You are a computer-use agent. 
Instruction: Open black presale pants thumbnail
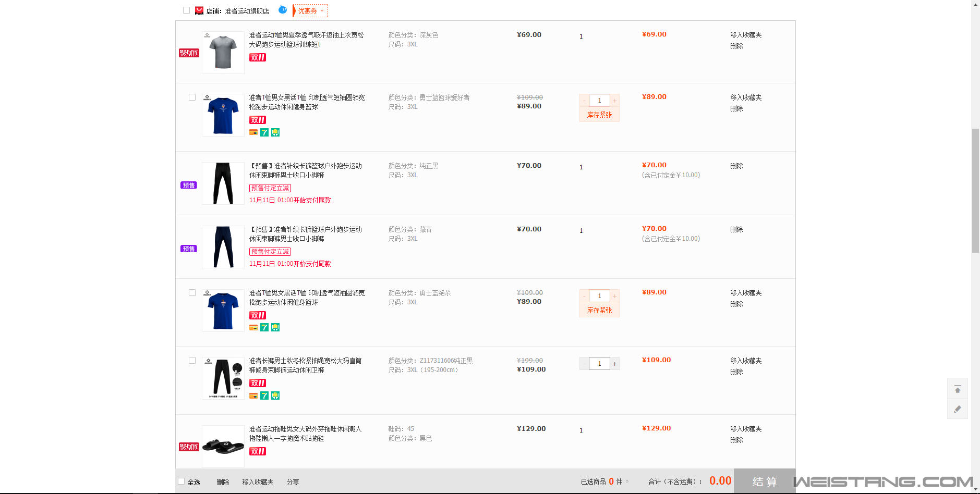(223, 183)
